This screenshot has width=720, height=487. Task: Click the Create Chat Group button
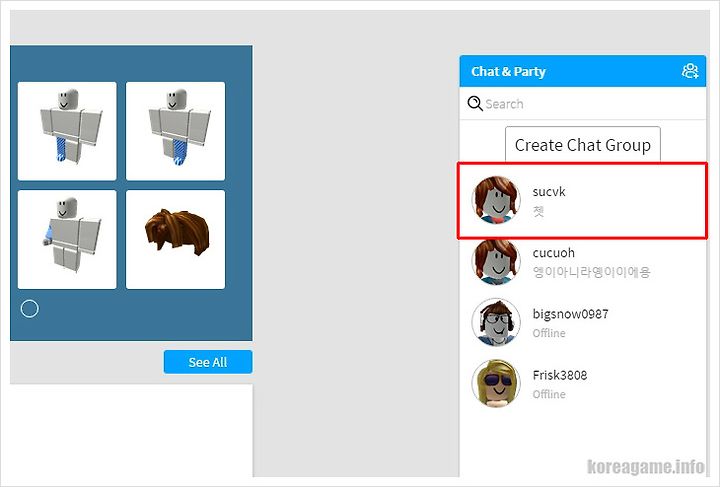click(x=583, y=145)
